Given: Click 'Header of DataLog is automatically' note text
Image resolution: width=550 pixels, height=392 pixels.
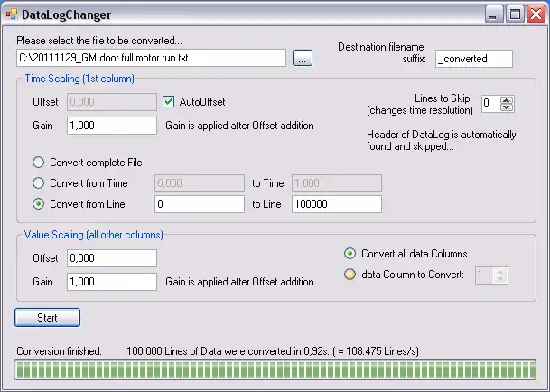Looking at the screenshot, I should (442, 135).
